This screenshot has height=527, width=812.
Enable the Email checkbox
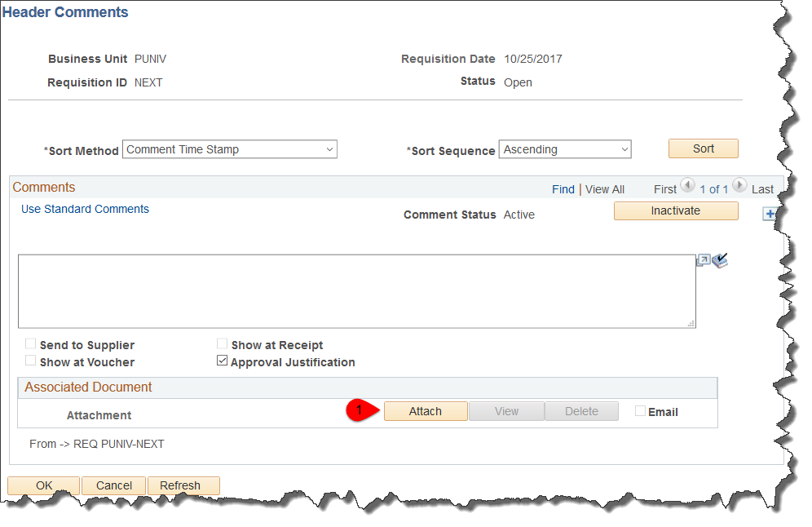(641, 411)
